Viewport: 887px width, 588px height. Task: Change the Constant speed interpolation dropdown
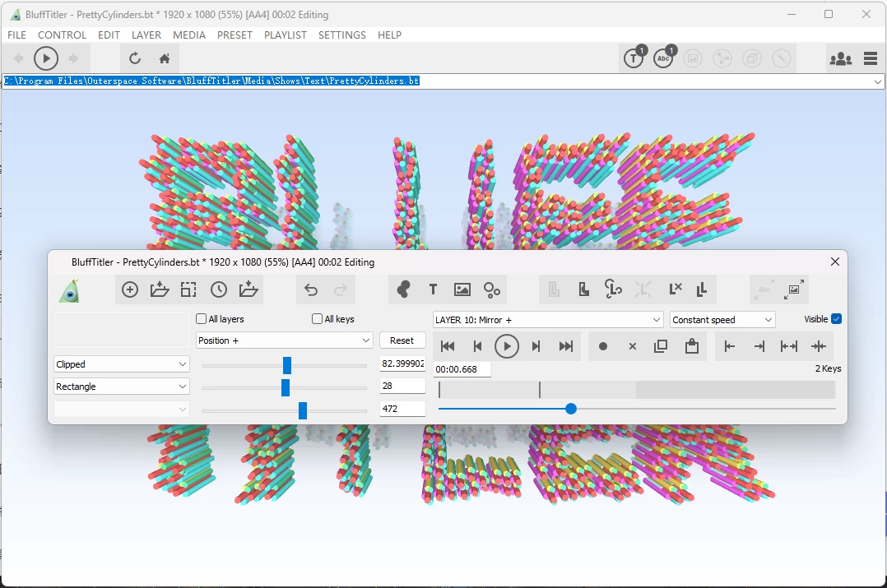(x=722, y=319)
